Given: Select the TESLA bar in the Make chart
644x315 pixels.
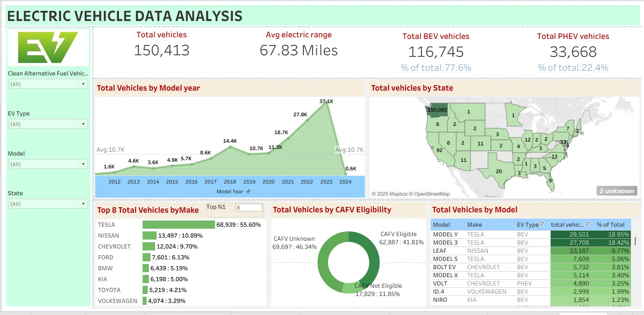Looking at the screenshot, I should (178, 225).
